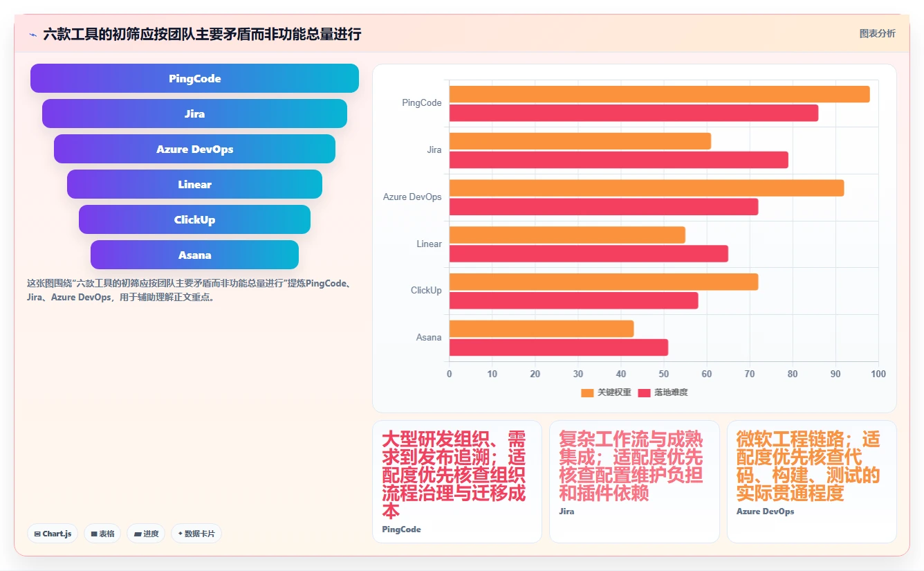Click the 100 x-axis tick label

tap(878, 374)
